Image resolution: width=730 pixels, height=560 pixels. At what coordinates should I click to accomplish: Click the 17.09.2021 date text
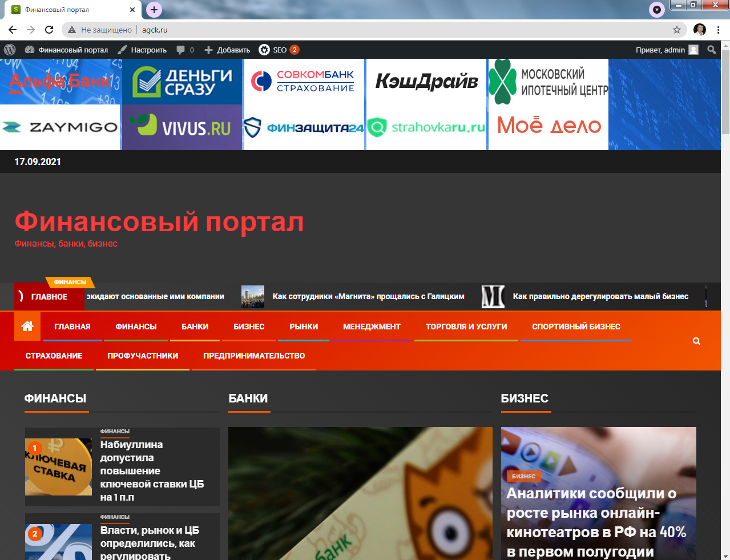[x=38, y=162]
